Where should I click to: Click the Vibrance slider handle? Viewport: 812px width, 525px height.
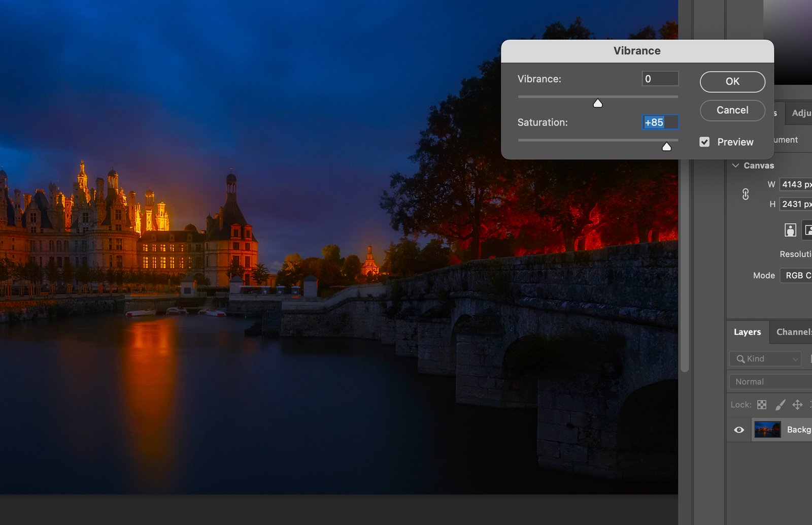[598, 104]
